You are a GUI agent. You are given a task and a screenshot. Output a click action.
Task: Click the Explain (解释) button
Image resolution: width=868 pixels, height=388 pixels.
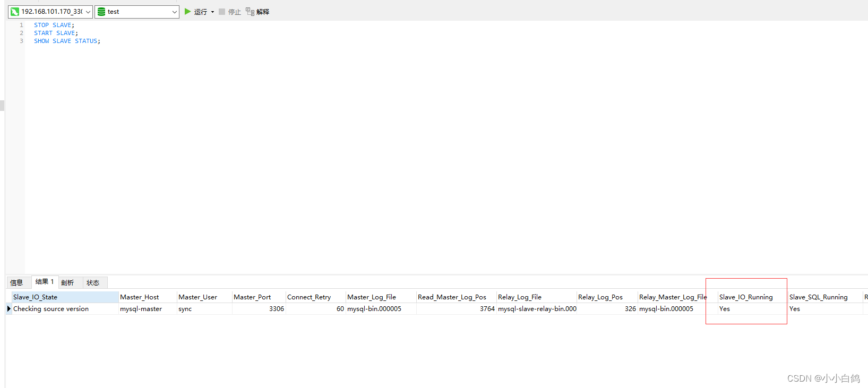[x=257, y=12]
